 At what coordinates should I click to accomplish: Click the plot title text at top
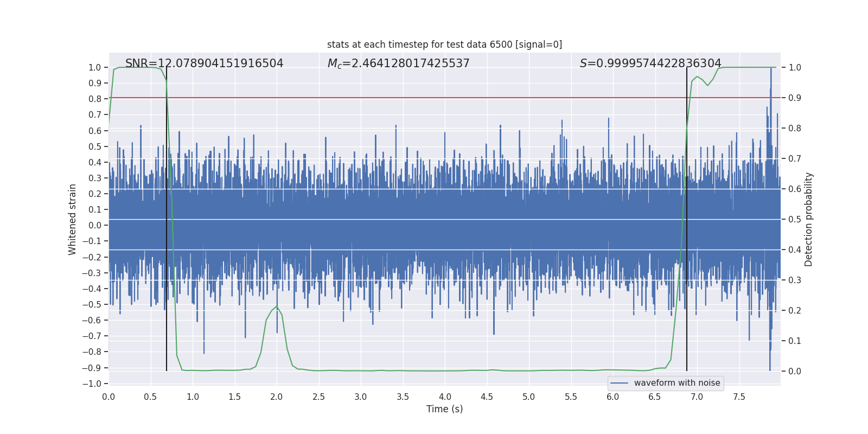444,44
